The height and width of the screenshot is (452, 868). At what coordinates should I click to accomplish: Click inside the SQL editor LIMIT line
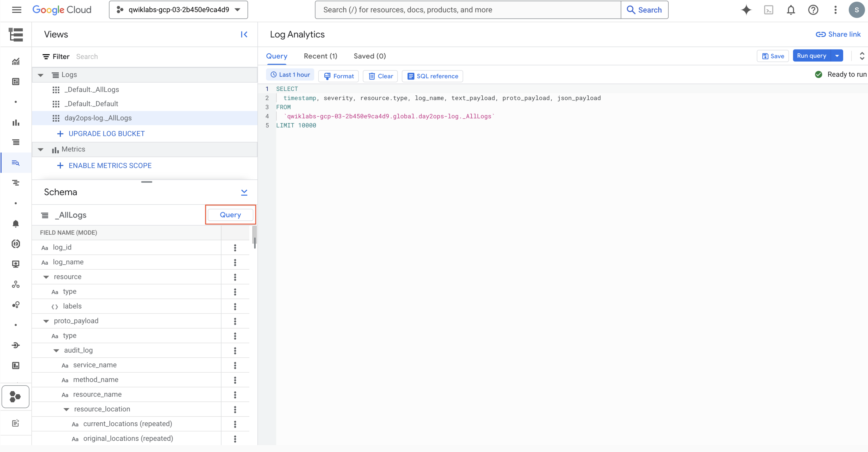pos(296,125)
